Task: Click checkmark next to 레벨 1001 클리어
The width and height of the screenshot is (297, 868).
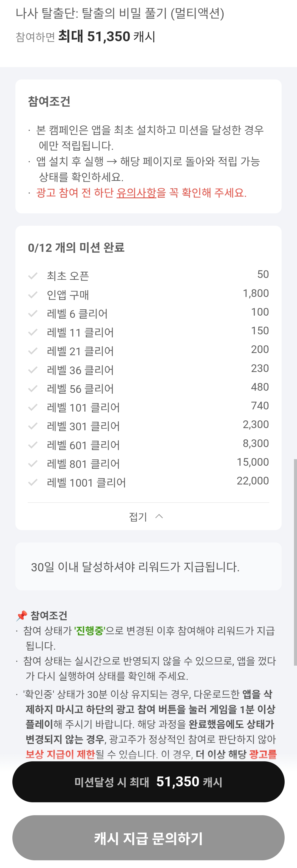Action: coord(33,483)
